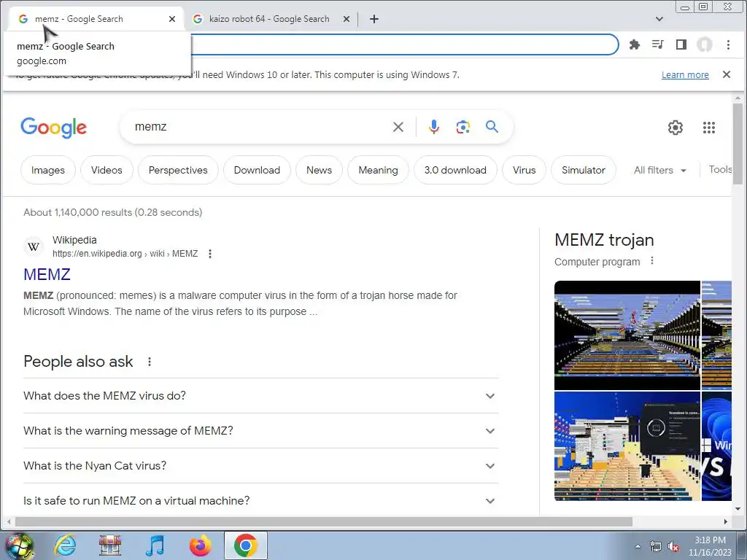Click the scroll down arrow
The image size is (747, 560).
738,509
